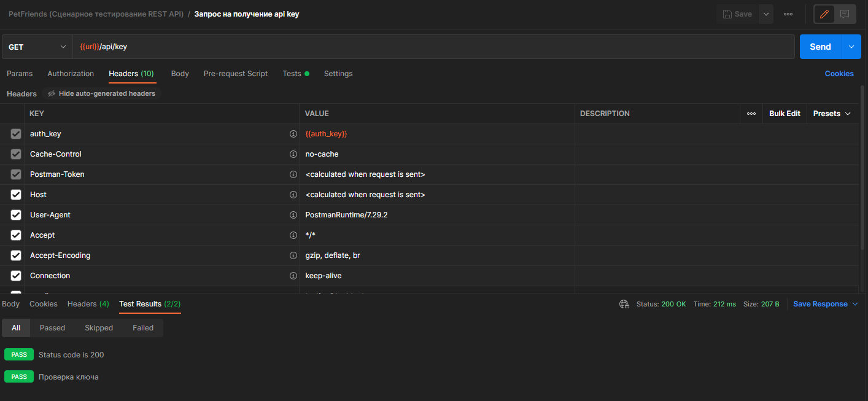Click the Time 212 ms value
The width and height of the screenshot is (868, 401).
point(724,304)
